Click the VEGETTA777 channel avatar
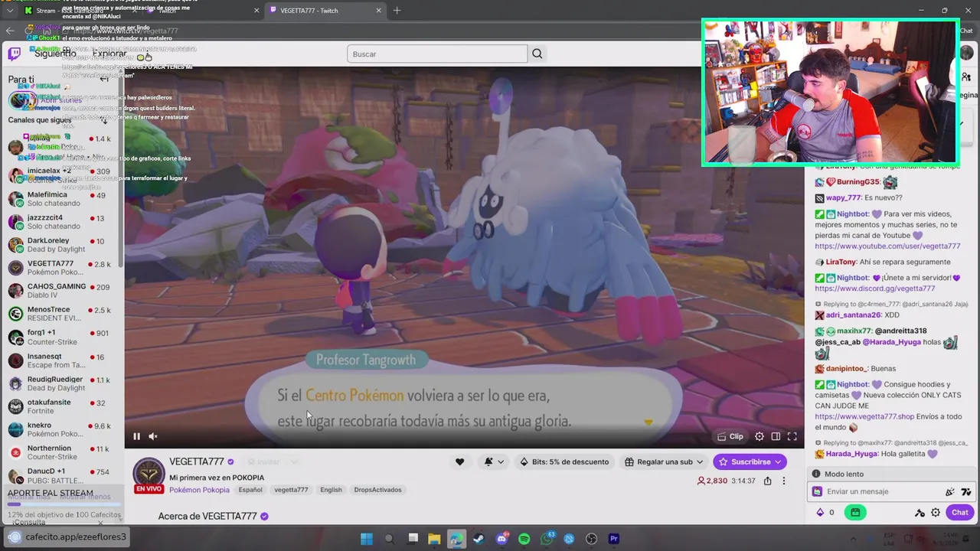 point(149,474)
